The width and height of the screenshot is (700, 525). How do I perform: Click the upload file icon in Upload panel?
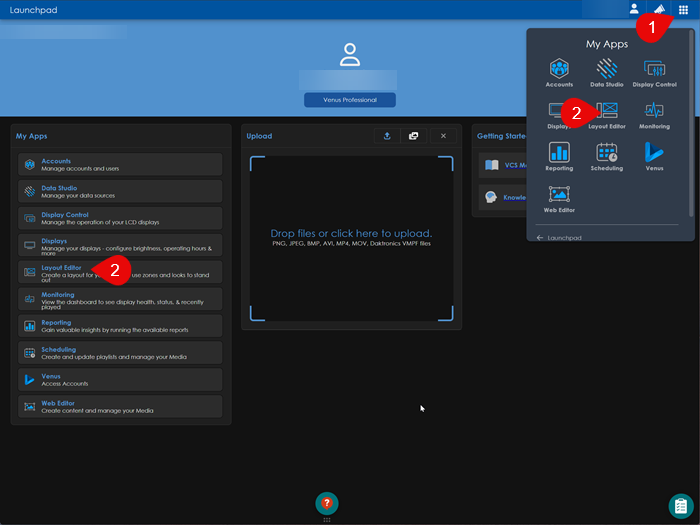tap(387, 136)
